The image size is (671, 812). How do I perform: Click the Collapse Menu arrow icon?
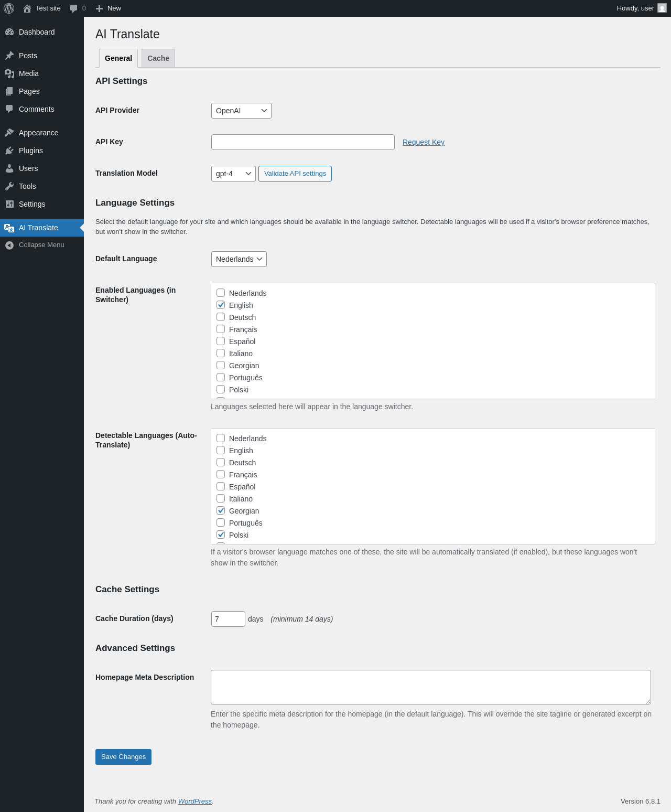tap(9, 245)
